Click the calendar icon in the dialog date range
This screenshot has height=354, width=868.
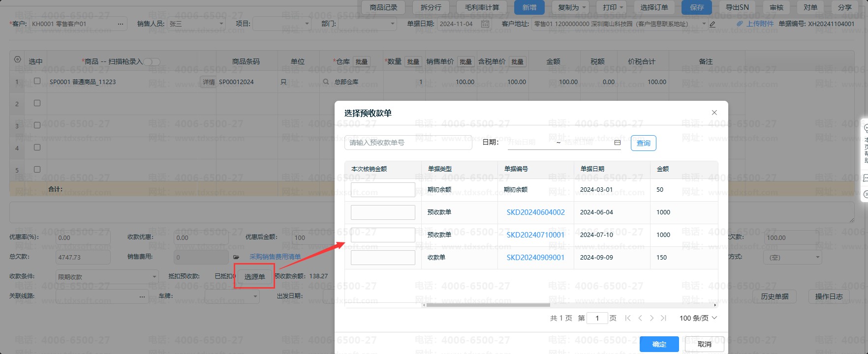pyautogui.click(x=617, y=143)
